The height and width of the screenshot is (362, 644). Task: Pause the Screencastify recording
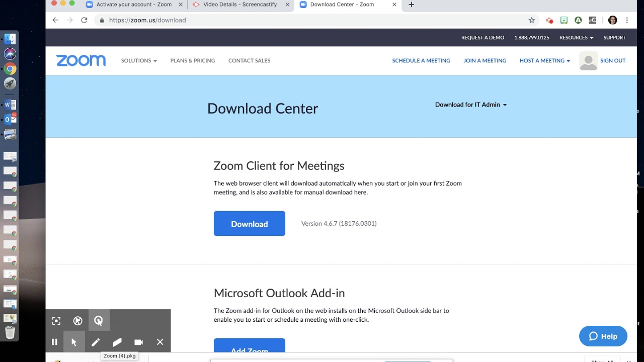55,342
